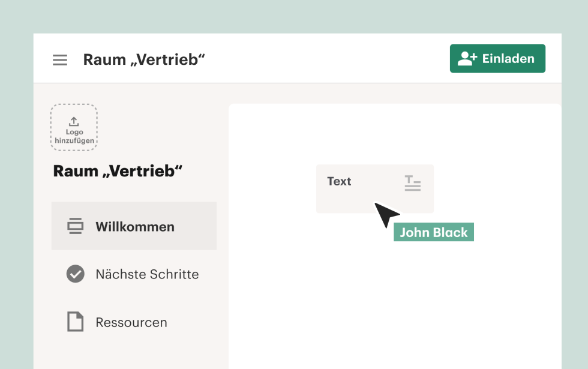
Task: Click the checkmark icon beside Nächste Schritte
Action: tap(76, 274)
